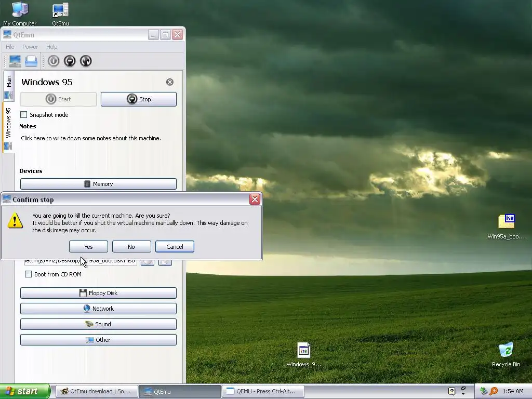The height and width of the screenshot is (399, 532).
Task: Select the Recycle Bin desktop icon
Action: pyautogui.click(x=506, y=354)
